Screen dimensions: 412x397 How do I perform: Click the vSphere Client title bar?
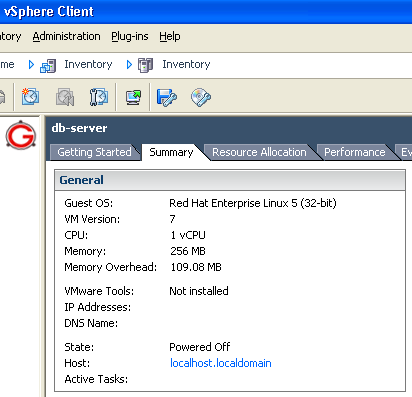coord(206,12)
